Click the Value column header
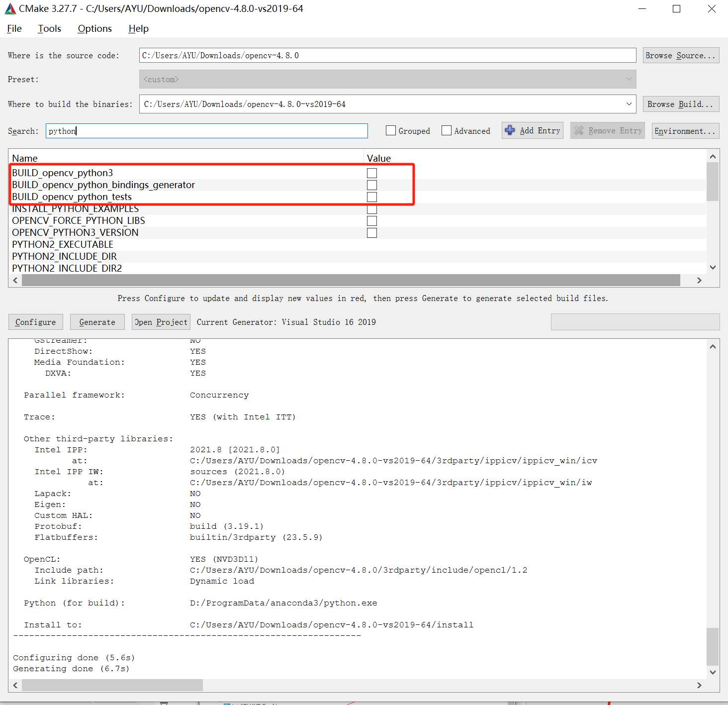The height and width of the screenshot is (705, 728). click(x=379, y=158)
